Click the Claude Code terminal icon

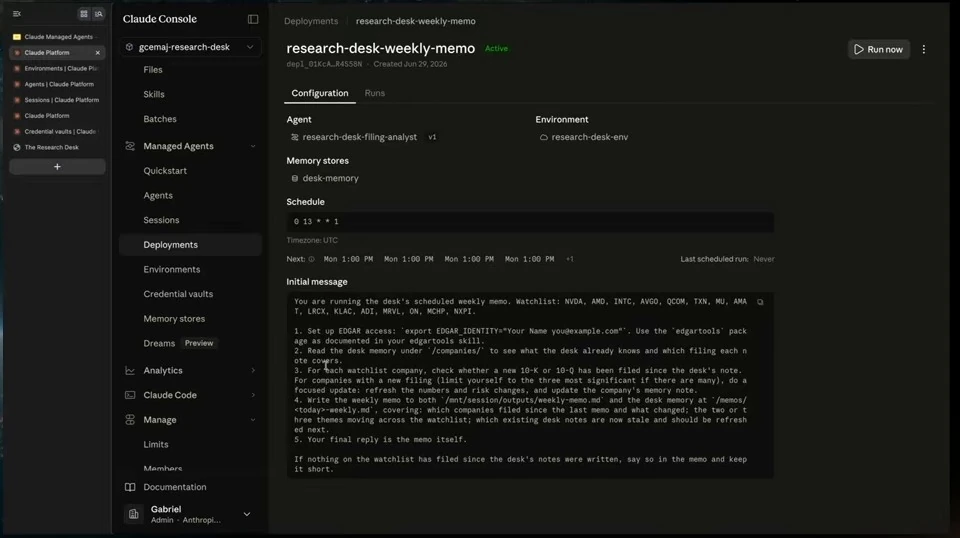[x=130, y=395]
